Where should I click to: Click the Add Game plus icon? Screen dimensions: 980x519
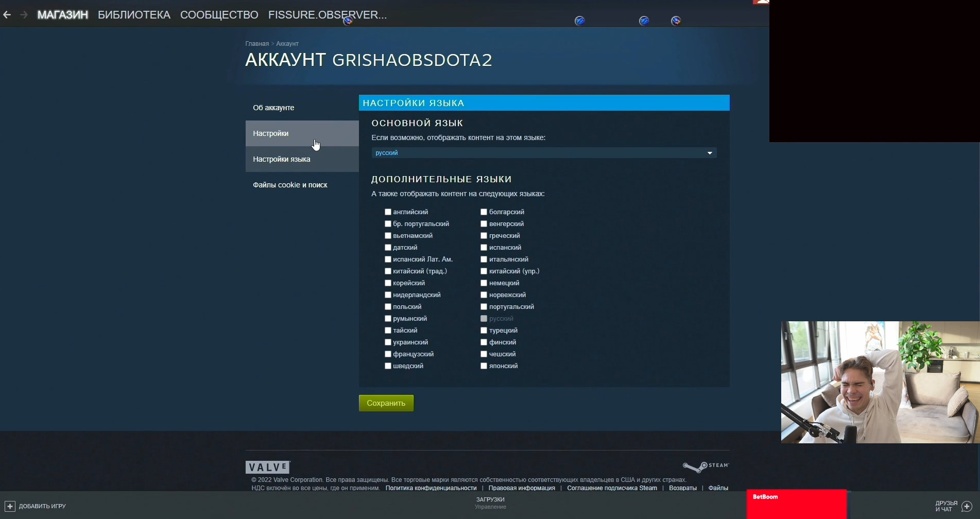tap(10, 506)
